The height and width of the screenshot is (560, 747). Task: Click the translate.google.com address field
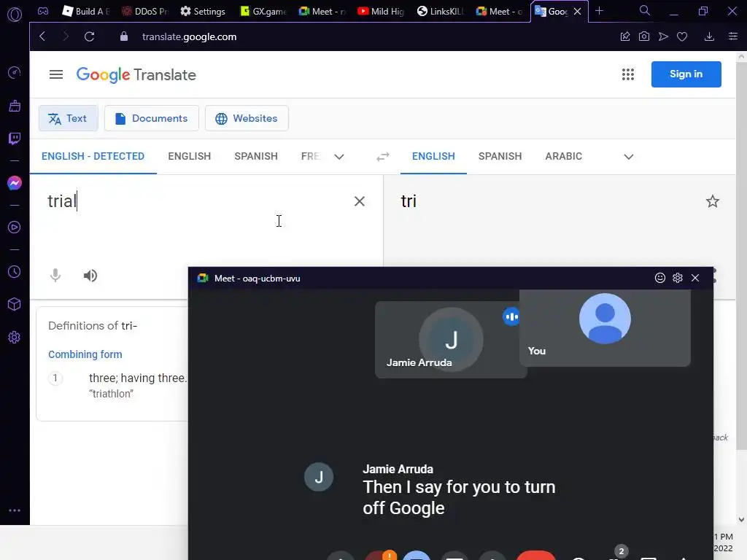click(189, 36)
